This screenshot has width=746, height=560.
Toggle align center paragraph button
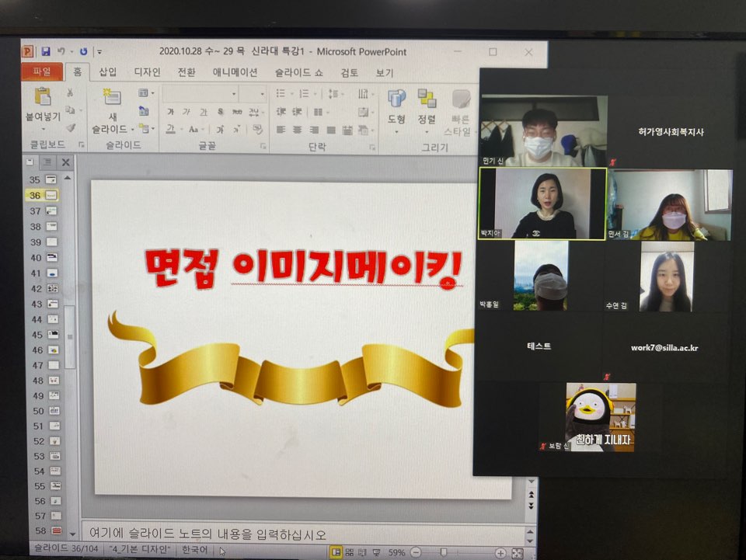(x=298, y=129)
